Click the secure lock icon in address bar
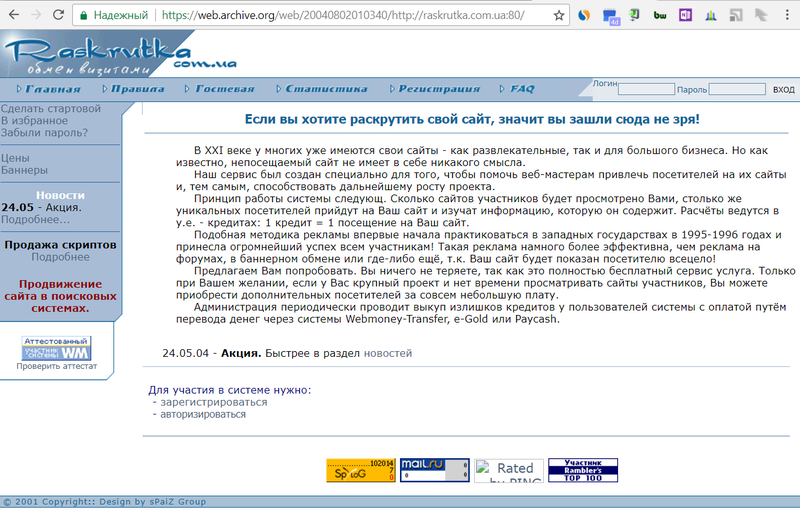This screenshot has width=800, height=514. tap(83, 15)
